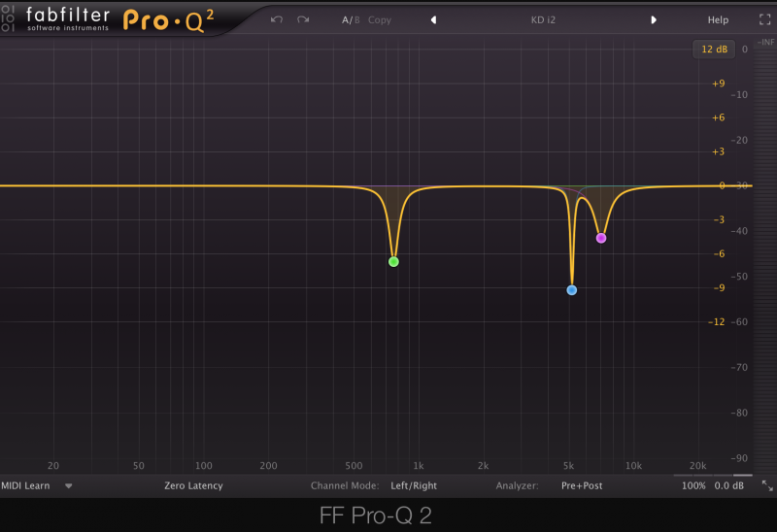The image size is (777, 532).
Task: Select the purple EQ band node
Action: tap(601, 238)
